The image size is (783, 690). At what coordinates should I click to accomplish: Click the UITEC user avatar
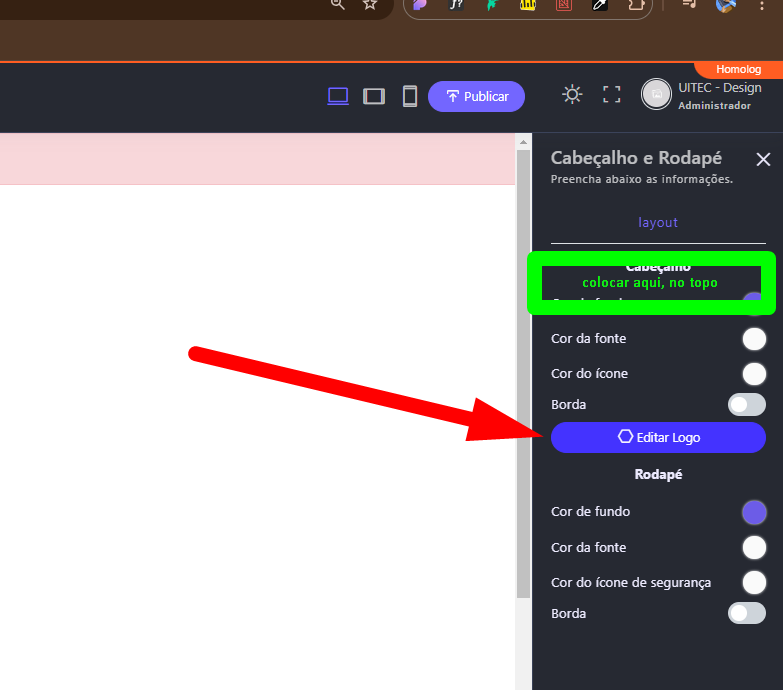[x=657, y=94]
